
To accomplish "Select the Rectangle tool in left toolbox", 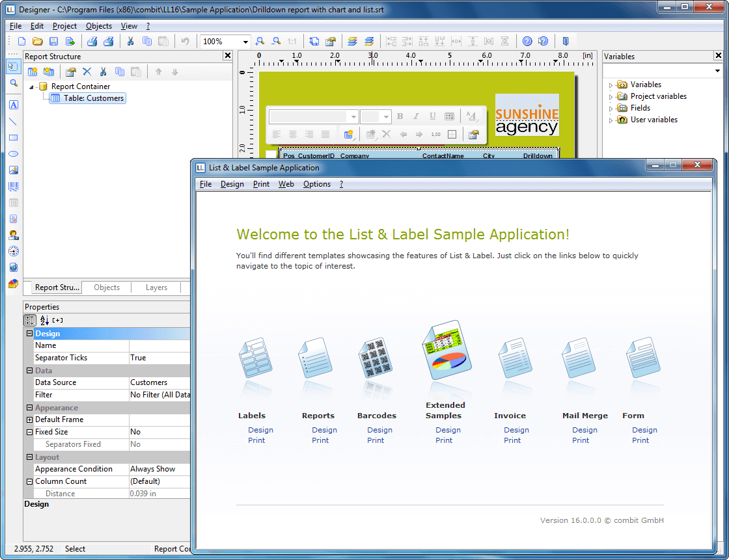I will (x=14, y=137).
